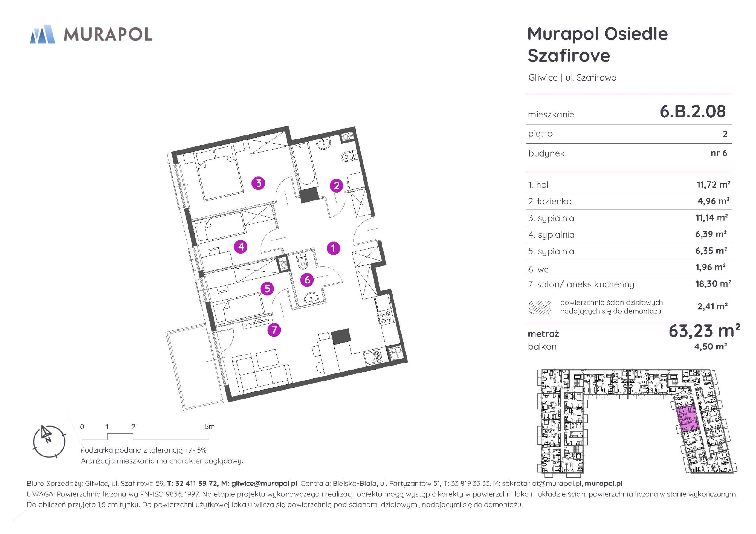Click the salon/aneks kuchenny legend row
756x534 pixels.
[581, 284]
